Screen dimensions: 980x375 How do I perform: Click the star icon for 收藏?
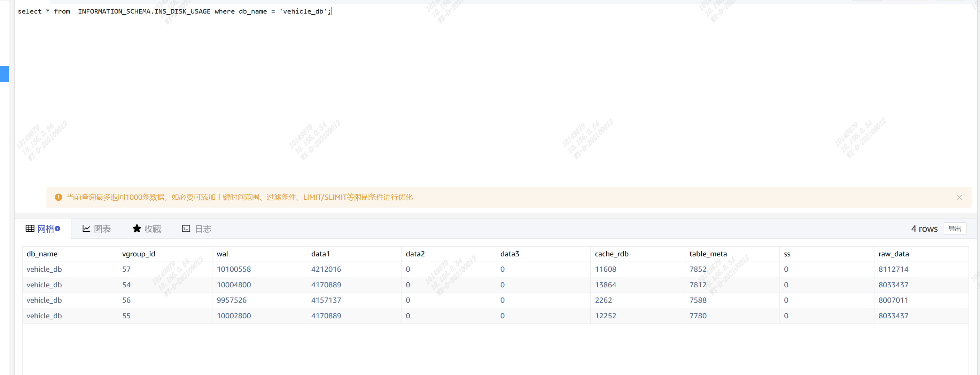point(137,229)
